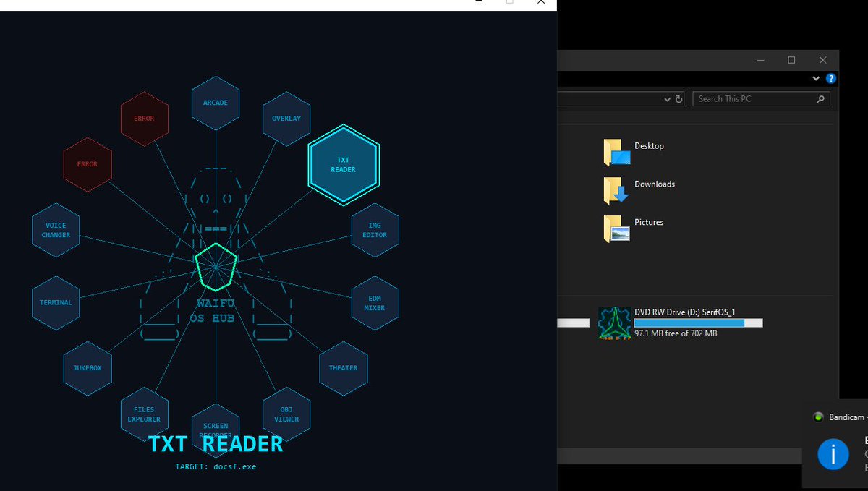Screen dimensions: 868x491
Task: Click the 97.1 MB free of 702 MB text
Action: coord(676,333)
